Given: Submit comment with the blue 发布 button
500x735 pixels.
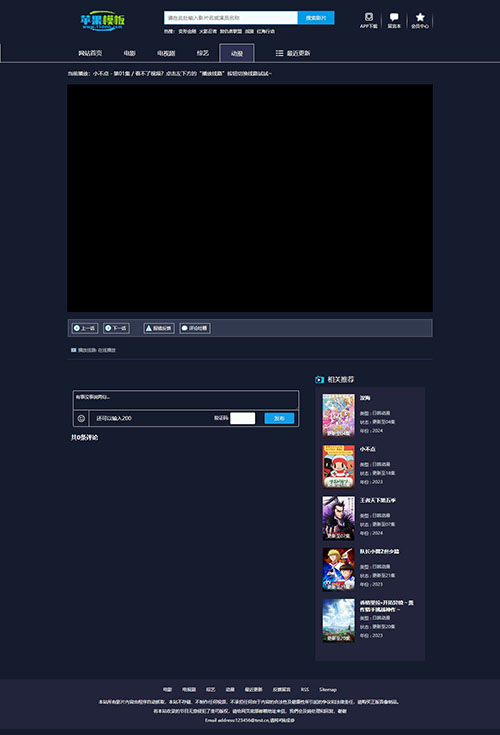Looking at the screenshot, I should 279,418.
